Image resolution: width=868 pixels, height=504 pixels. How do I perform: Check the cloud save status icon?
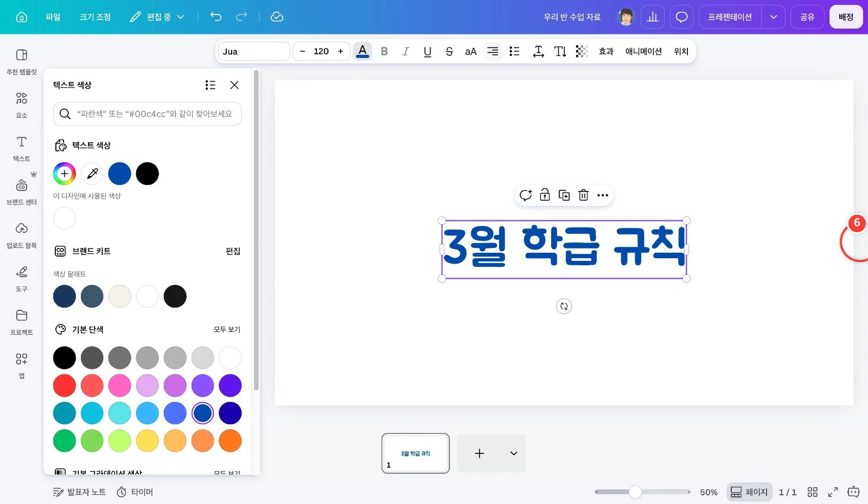[277, 17]
